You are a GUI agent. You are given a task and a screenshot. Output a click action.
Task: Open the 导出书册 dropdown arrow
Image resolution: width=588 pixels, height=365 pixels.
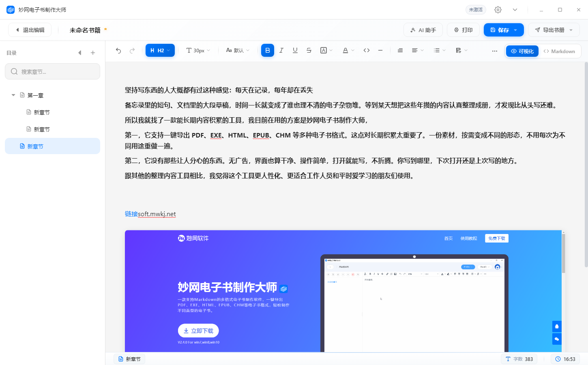click(x=571, y=30)
